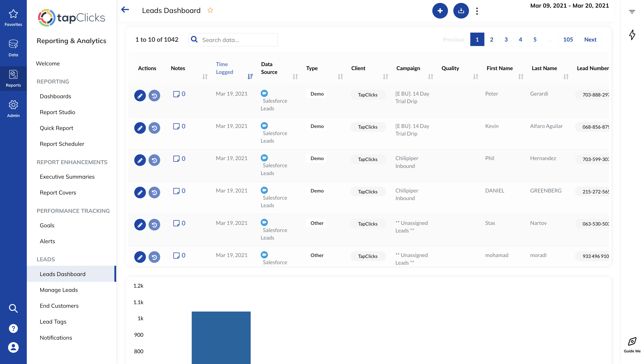
Task: Edit the mohamad moradi lead
Action: click(x=140, y=257)
